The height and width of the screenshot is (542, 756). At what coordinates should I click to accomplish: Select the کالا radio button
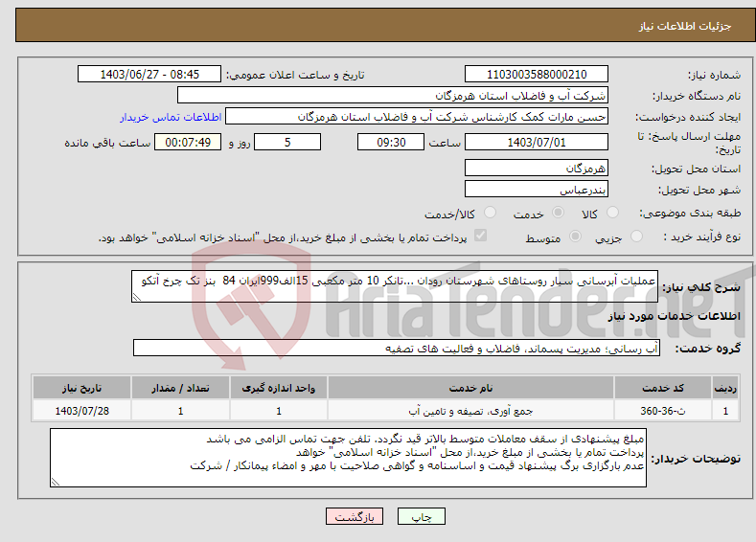click(612, 213)
